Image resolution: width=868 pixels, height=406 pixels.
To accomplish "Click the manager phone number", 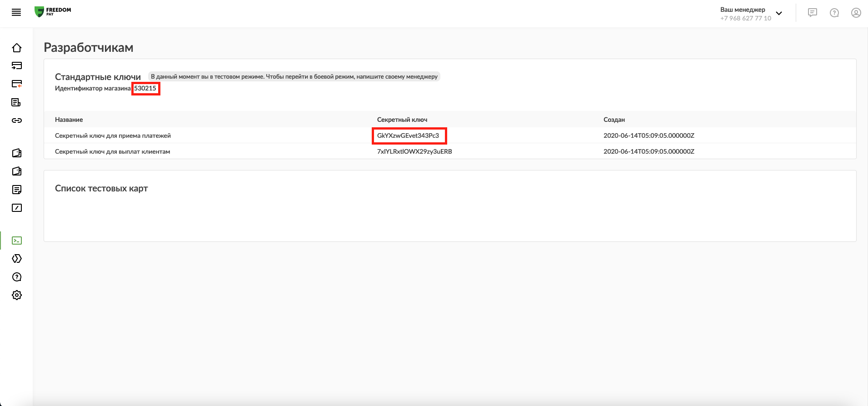I will [746, 18].
